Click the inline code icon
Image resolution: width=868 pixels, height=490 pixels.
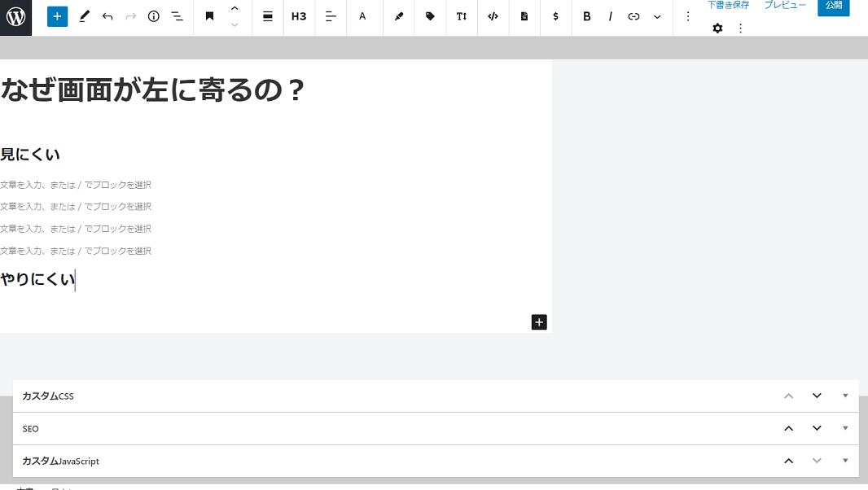tap(493, 16)
